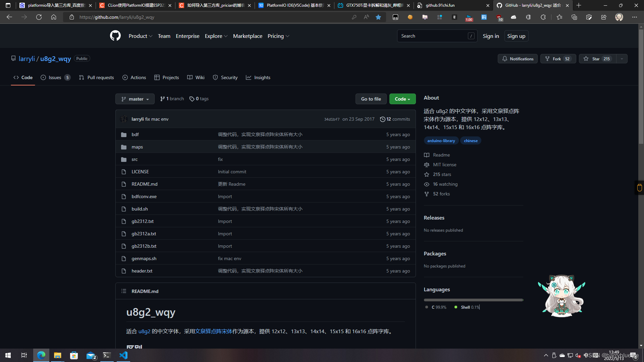
Task: Open Terminal from taskbar
Action: click(107, 355)
